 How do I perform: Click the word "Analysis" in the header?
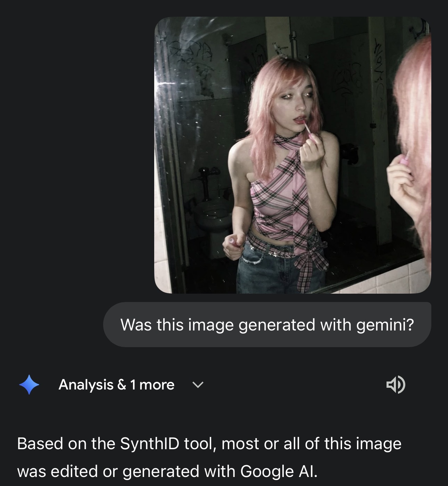pos(86,385)
